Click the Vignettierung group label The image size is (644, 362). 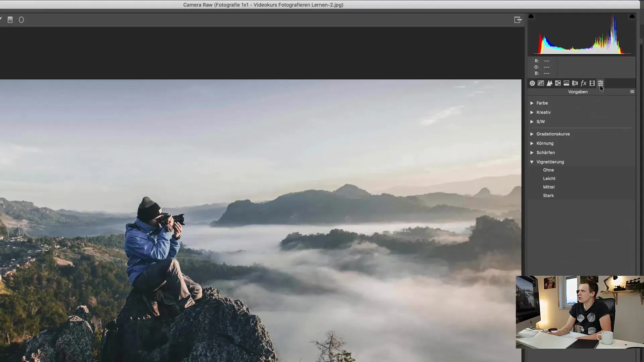tap(550, 162)
